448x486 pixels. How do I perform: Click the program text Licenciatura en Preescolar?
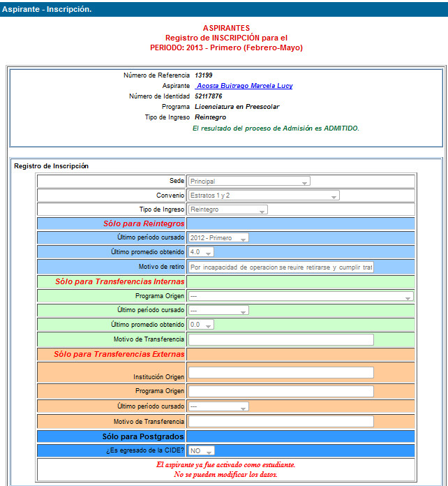point(237,107)
